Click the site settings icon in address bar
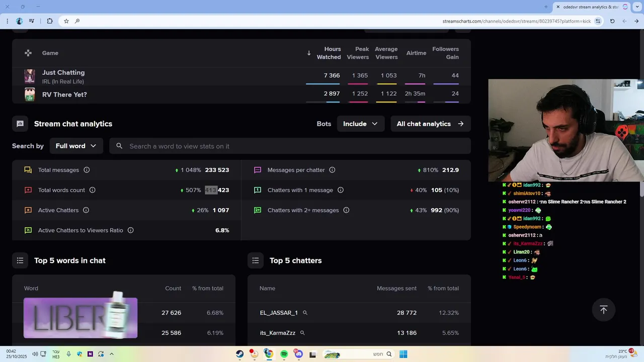The image size is (644, 362). click(x=598, y=21)
